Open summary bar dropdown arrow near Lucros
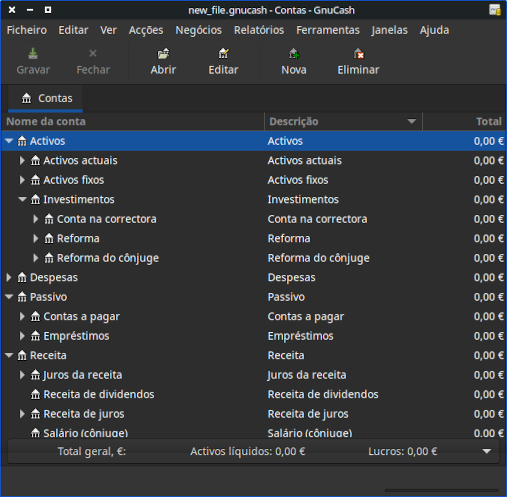The width and height of the screenshot is (507, 497). (x=487, y=451)
